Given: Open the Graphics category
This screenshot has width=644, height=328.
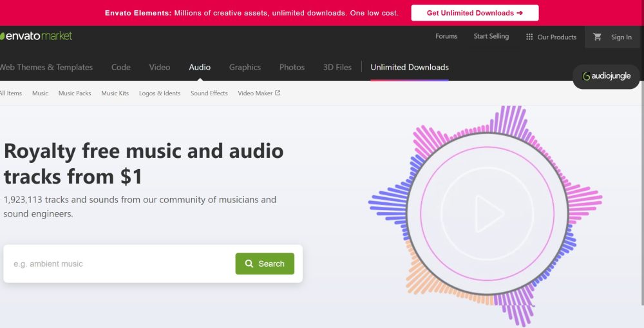Looking at the screenshot, I should pyautogui.click(x=245, y=68).
